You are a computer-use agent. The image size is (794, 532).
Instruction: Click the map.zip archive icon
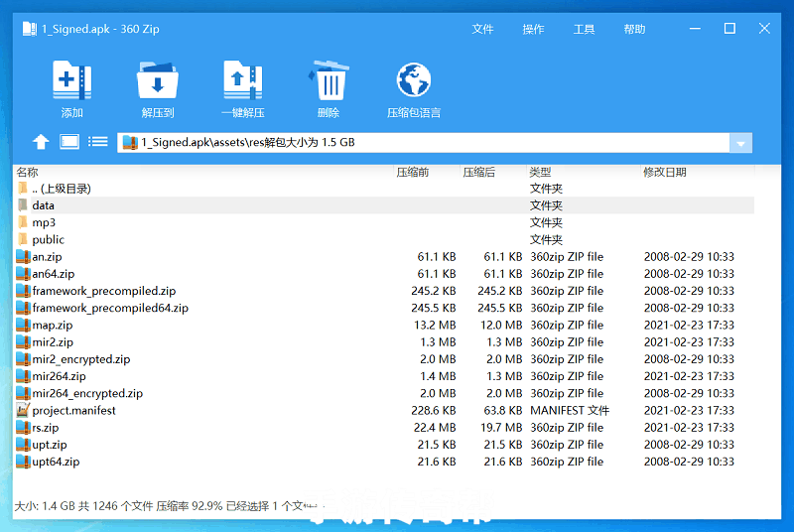coord(23,325)
